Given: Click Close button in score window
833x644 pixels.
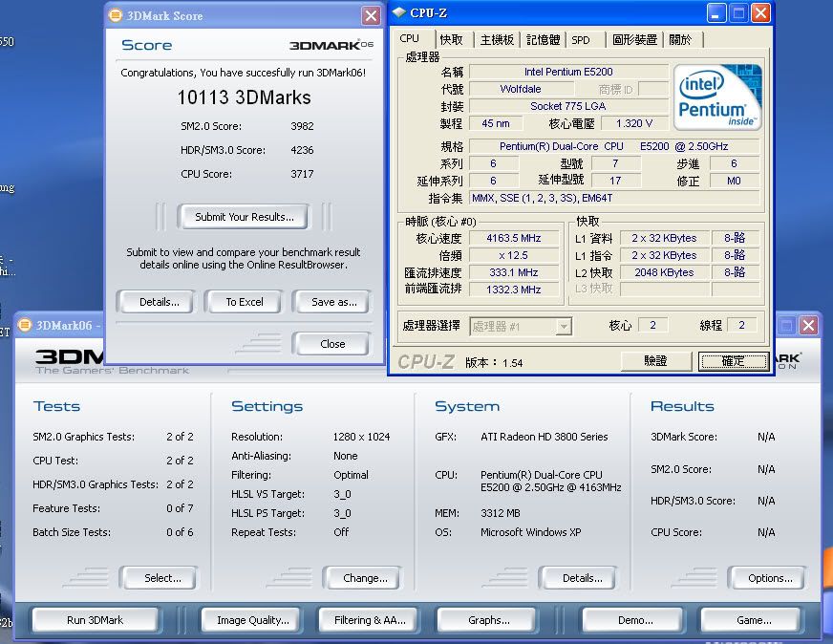Looking at the screenshot, I should [x=332, y=344].
